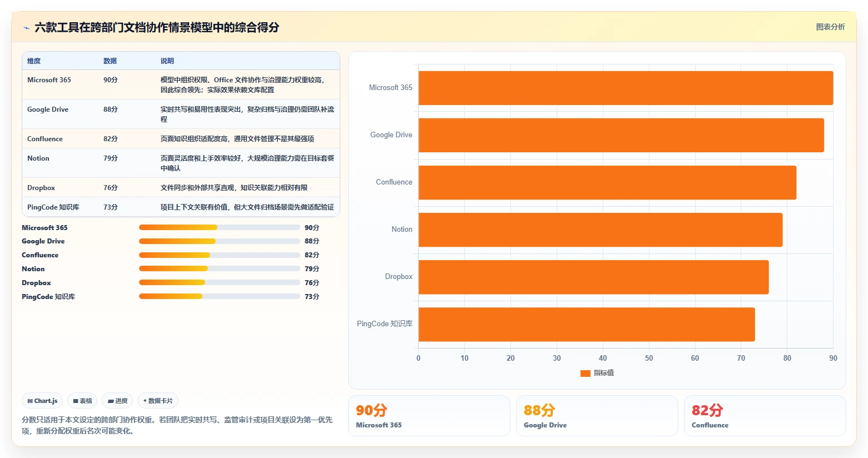Click the Notion progress bar
The width and height of the screenshot is (868, 458).
click(219, 269)
